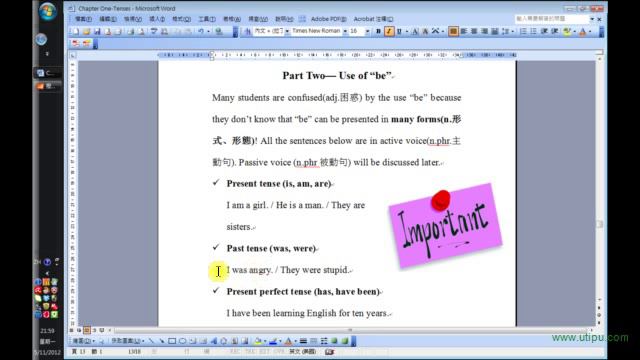Open the Insert menu (fourth item)
The image size is (640, 360).
click(x=157, y=19)
